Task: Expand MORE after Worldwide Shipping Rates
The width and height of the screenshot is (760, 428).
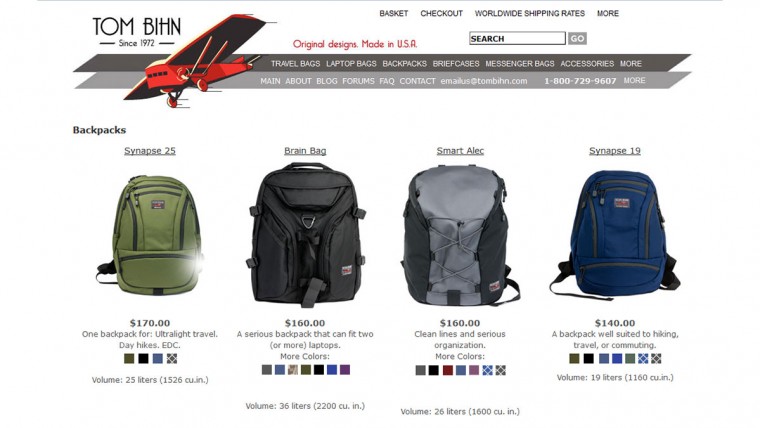Action: (x=608, y=14)
